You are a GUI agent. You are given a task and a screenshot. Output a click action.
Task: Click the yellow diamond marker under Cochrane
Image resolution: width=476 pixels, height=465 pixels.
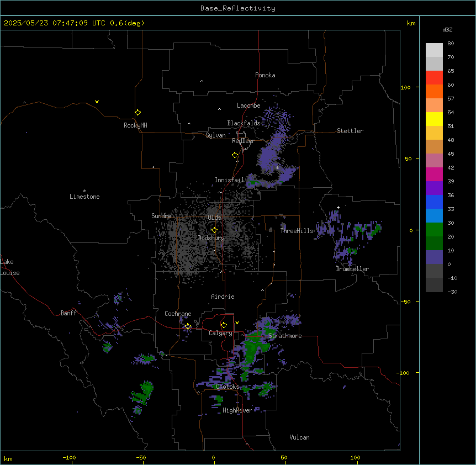point(188,326)
